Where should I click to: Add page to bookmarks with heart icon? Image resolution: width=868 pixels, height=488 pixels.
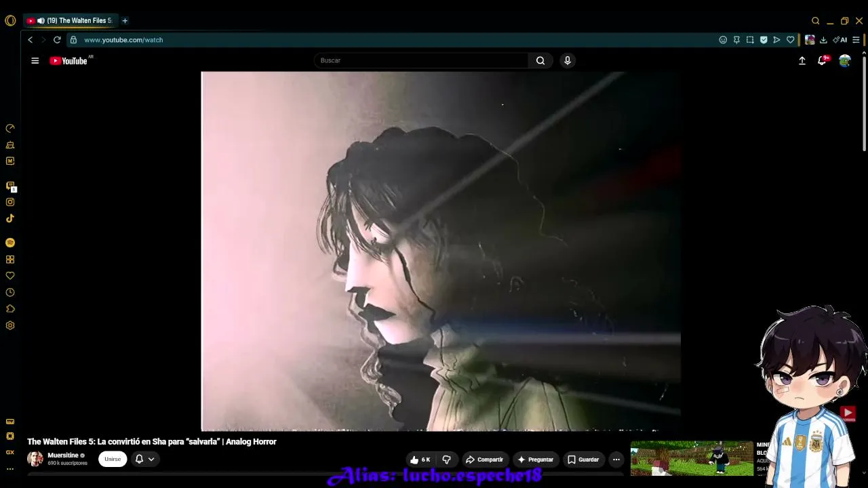(791, 40)
